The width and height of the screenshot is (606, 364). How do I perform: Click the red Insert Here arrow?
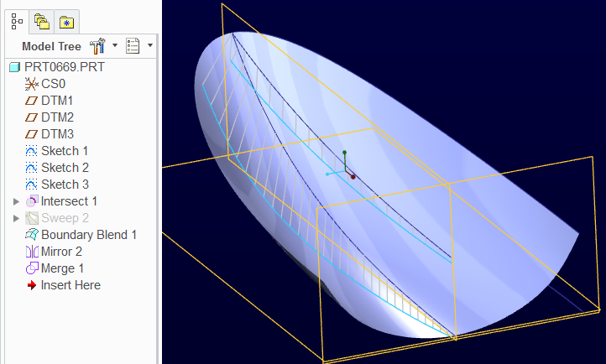[x=32, y=285]
